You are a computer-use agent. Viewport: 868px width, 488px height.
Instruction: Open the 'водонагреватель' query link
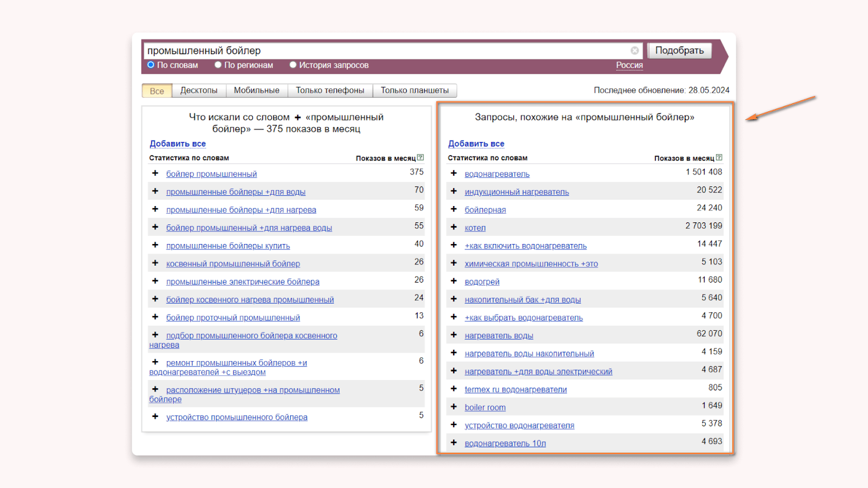click(x=497, y=174)
